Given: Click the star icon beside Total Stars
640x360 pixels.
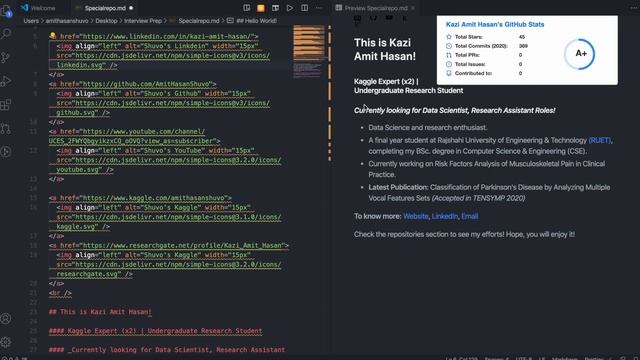Looking at the screenshot, I should (x=449, y=37).
